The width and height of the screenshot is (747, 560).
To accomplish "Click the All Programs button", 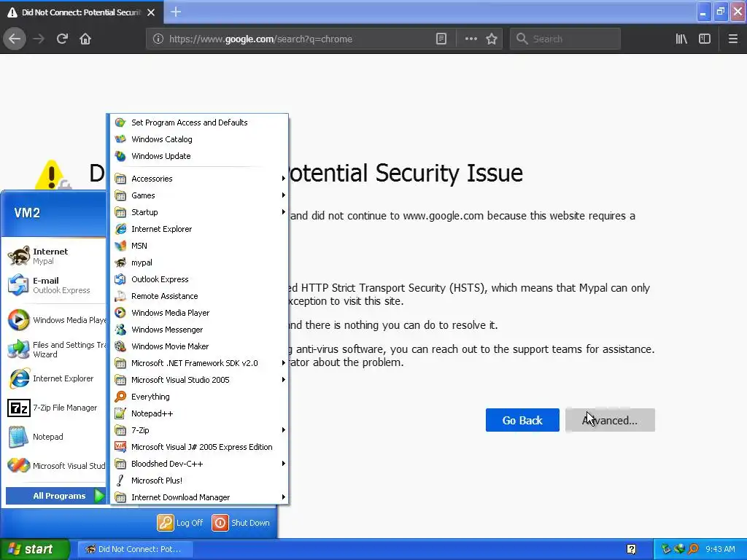I will pyautogui.click(x=55, y=496).
